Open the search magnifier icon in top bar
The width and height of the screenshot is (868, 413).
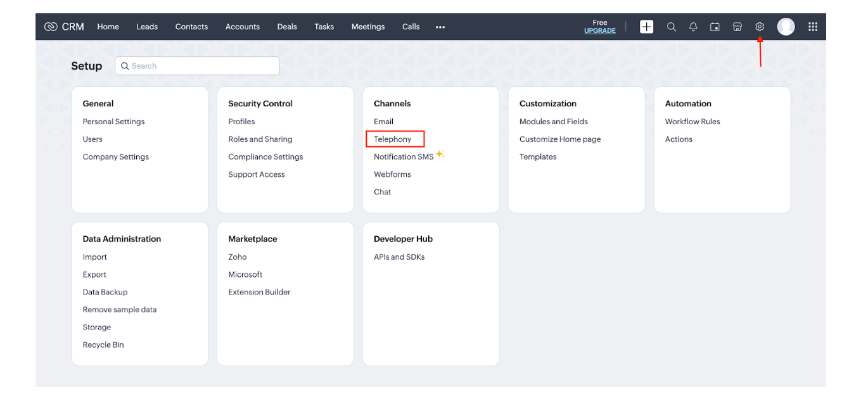(x=672, y=27)
